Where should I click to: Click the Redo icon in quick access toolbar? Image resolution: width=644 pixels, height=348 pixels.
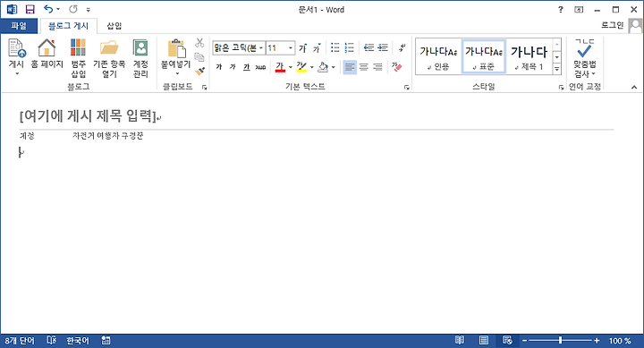tap(73, 9)
